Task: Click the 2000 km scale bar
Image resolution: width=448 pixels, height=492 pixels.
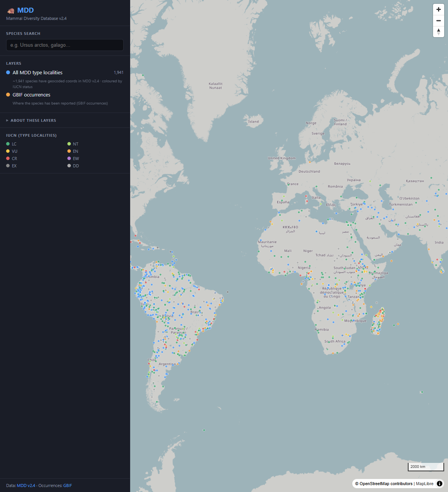Action: [x=425, y=467]
